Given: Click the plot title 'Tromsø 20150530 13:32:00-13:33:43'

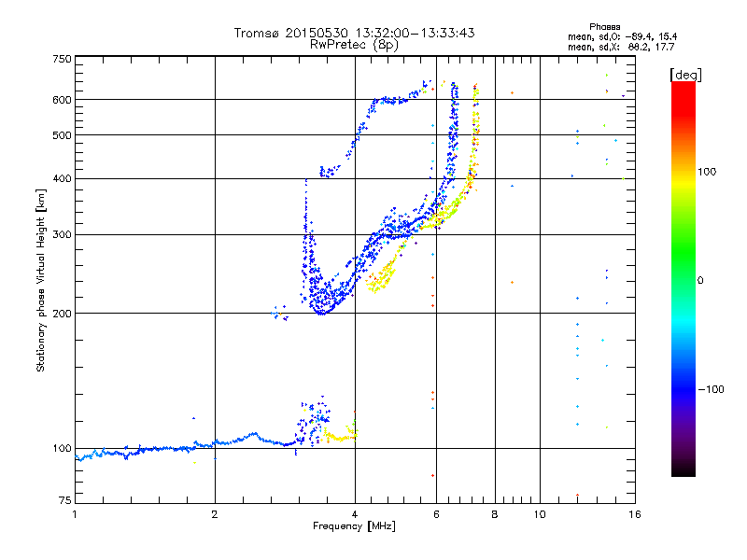Looking at the screenshot, I should point(354,33).
